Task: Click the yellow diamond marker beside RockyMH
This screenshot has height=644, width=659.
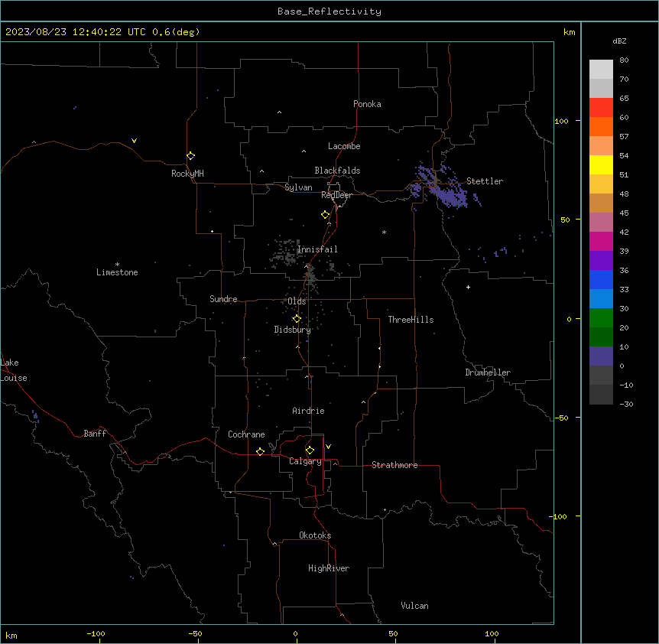Action: [190, 156]
